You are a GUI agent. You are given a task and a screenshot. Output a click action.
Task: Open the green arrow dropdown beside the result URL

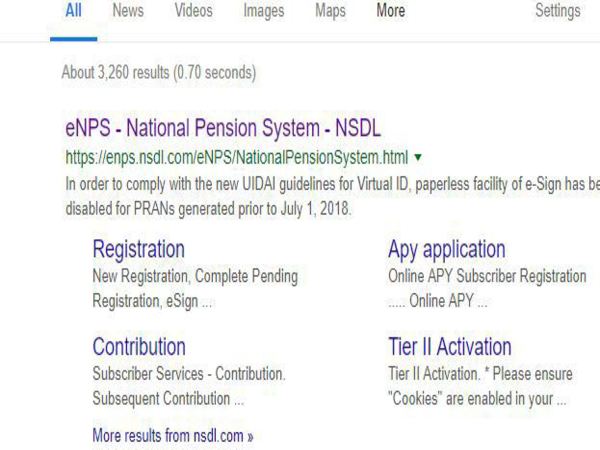(x=416, y=157)
